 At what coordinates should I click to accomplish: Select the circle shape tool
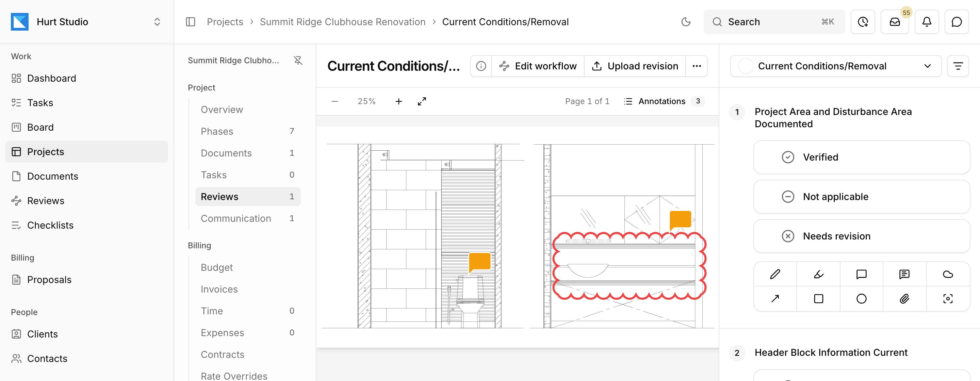[861, 298]
